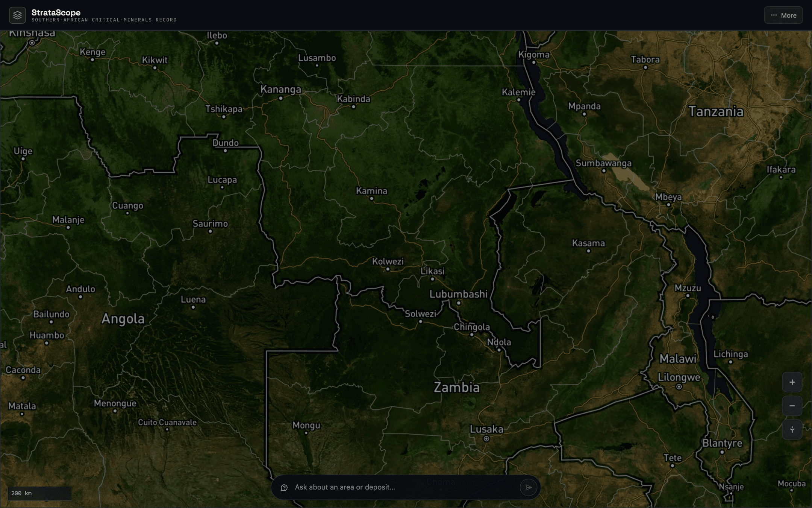Select the Kenge town label

point(92,52)
